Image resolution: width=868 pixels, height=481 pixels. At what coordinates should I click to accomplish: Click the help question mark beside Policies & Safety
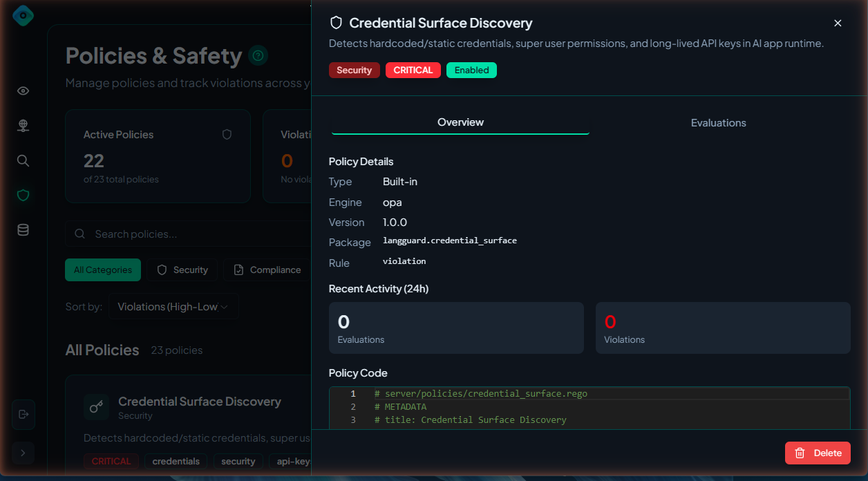(x=258, y=55)
